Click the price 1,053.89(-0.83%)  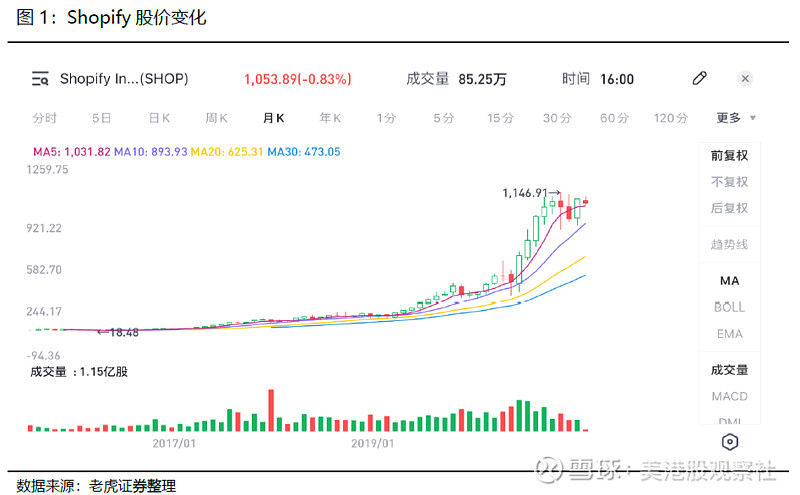point(297,79)
